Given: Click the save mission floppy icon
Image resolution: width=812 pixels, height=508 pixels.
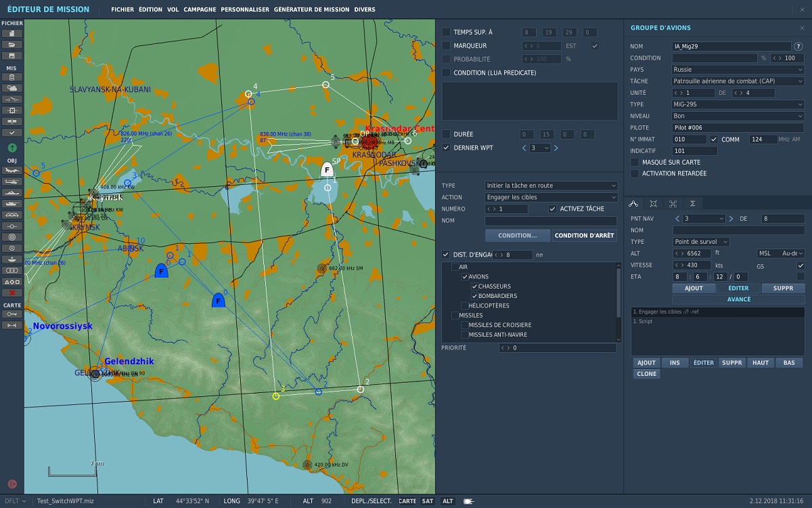Looking at the screenshot, I should (x=12, y=56).
